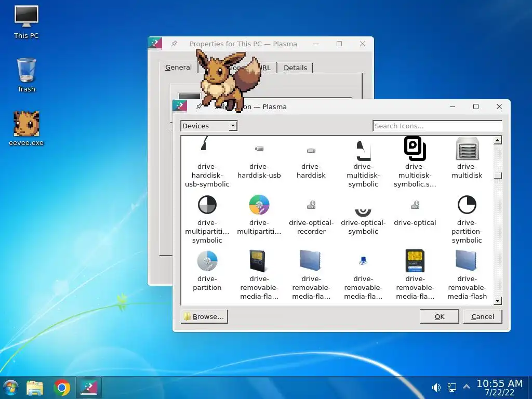
Task: Maximize the Select Icon dialog
Action: (476, 107)
